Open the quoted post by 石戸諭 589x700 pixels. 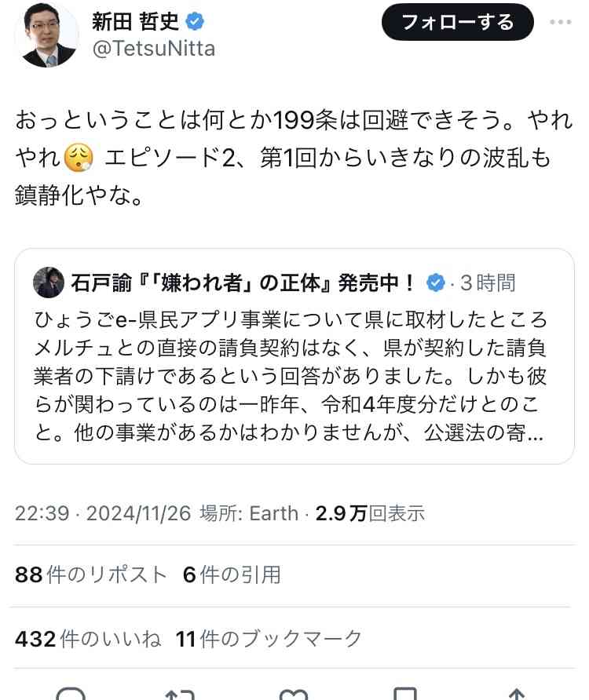pyautogui.click(x=294, y=356)
